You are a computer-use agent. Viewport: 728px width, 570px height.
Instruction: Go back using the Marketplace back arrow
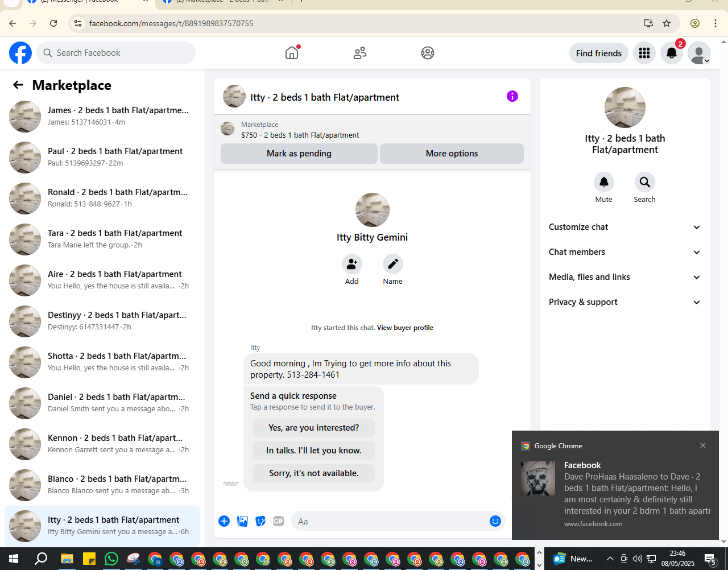click(18, 85)
